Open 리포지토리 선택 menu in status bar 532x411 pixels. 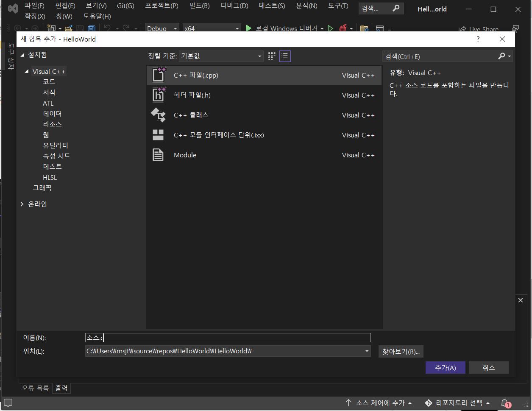458,403
